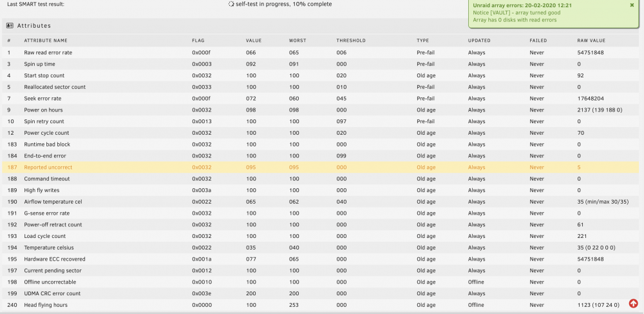
Task: Click raw value '70' of Power cycle count
Action: 581,133
